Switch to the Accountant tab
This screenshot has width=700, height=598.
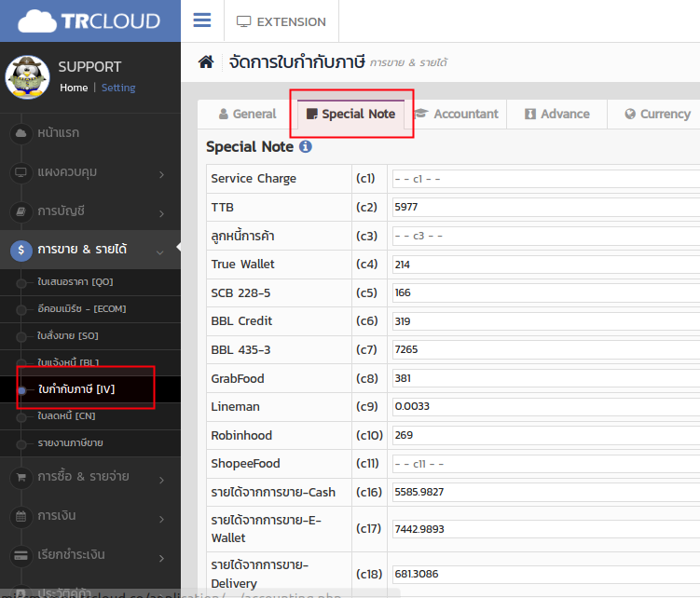click(x=456, y=115)
